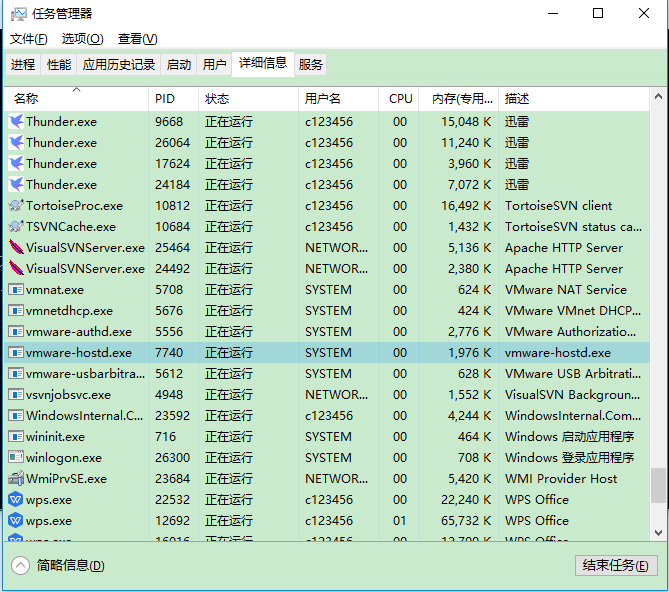Click memory value 65,732 K

click(x=466, y=520)
